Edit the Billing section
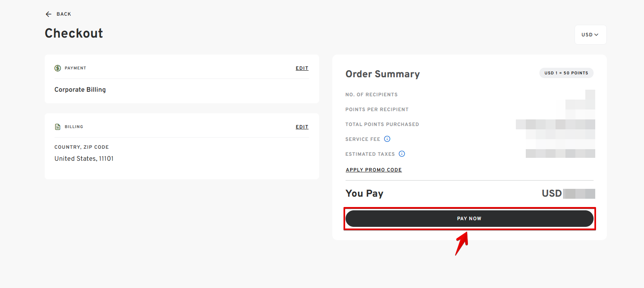Screen dimensions: 644x288 click(302, 127)
